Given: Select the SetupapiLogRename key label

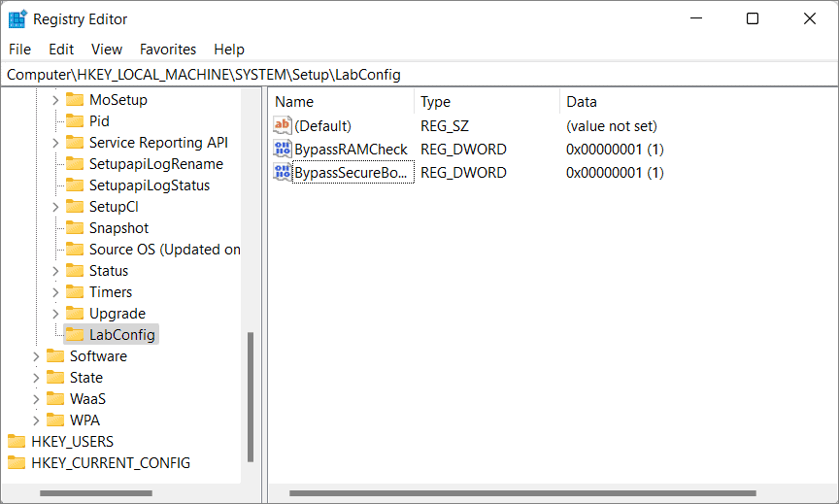Looking at the screenshot, I should 156,164.
